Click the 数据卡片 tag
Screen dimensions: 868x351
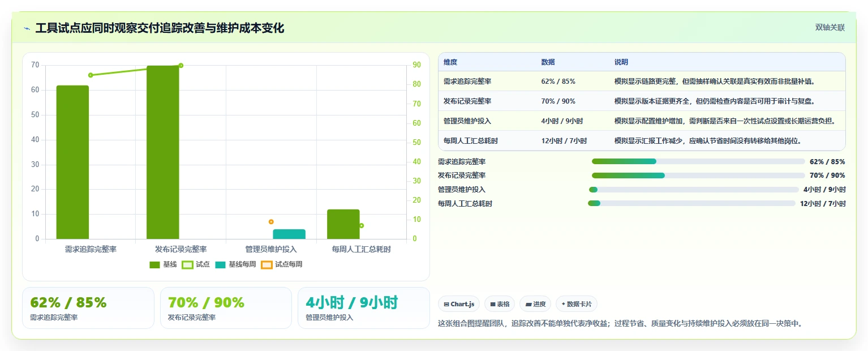[577, 304]
